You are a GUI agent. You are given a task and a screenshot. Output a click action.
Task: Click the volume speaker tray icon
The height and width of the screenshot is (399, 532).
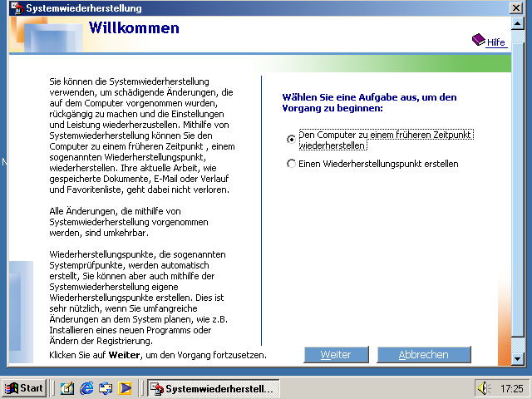point(484,388)
